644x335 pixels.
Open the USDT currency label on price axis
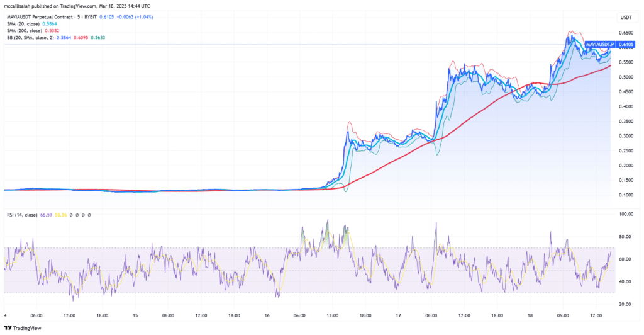pos(626,17)
